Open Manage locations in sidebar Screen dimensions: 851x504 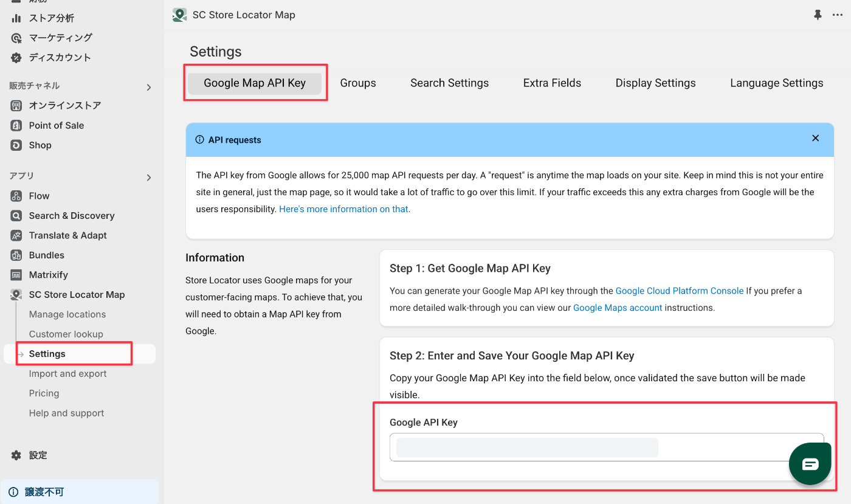[x=67, y=314]
